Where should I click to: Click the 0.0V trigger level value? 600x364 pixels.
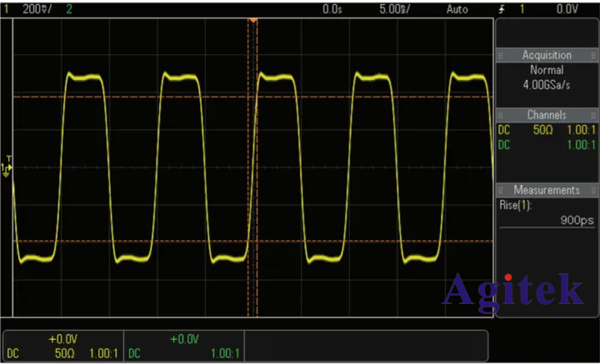click(567, 9)
